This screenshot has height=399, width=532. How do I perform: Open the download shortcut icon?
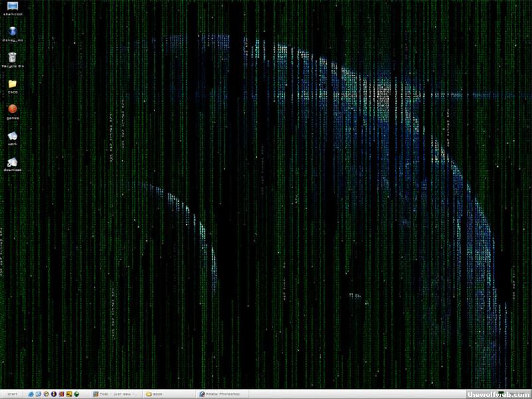coord(13,162)
